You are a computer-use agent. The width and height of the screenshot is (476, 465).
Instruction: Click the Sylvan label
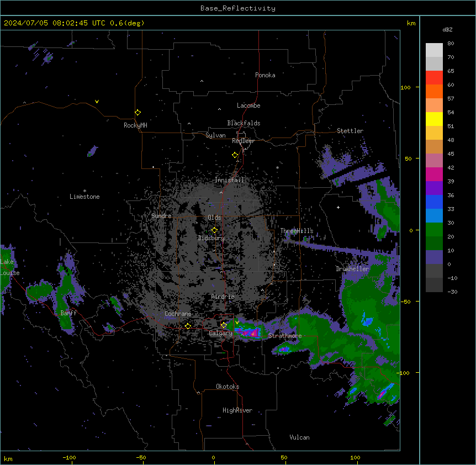click(x=215, y=135)
